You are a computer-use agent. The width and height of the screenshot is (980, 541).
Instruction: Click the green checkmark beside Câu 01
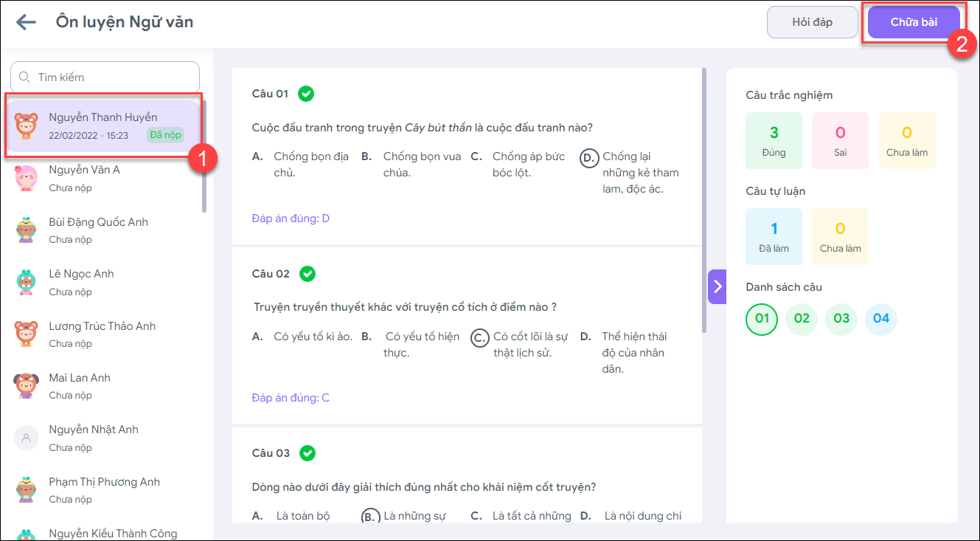[306, 94]
